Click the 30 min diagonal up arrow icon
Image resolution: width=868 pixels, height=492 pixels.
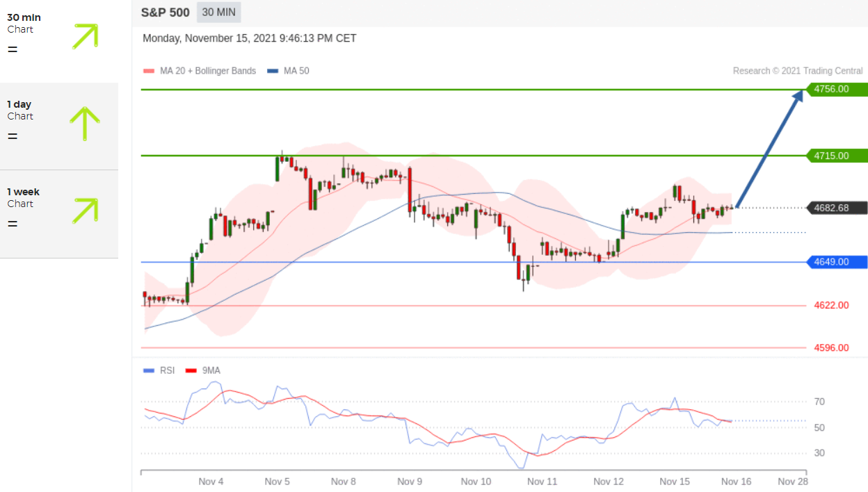[85, 36]
